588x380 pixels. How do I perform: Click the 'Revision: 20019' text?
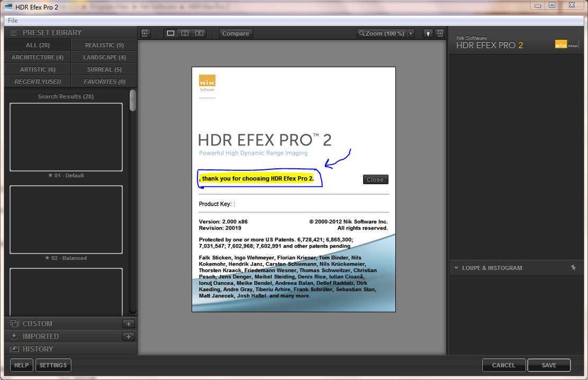point(220,228)
